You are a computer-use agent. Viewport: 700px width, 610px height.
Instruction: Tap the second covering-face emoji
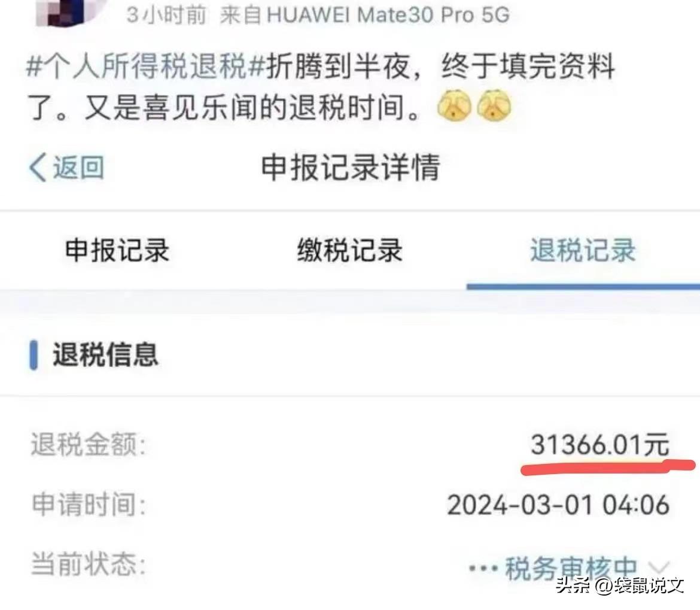point(494,106)
